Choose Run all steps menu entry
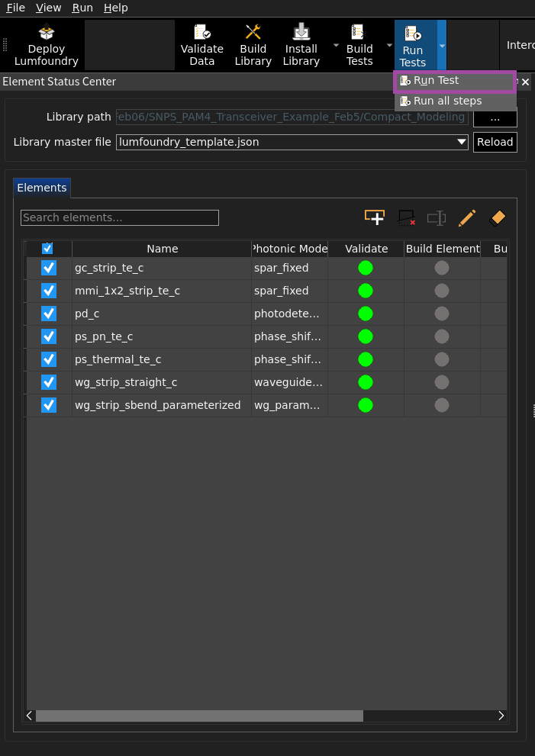This screenshot has width=535, height=756. (x=455, y=101)
